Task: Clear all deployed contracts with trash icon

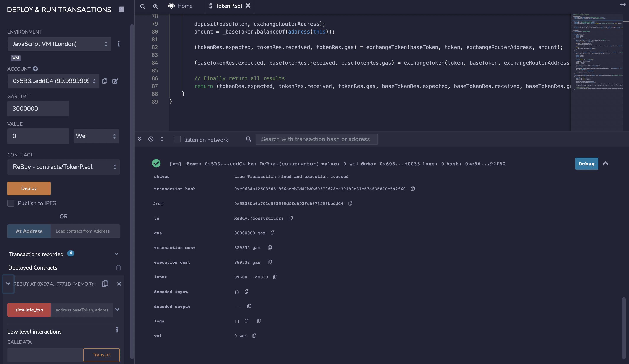Action: (119, 268)
